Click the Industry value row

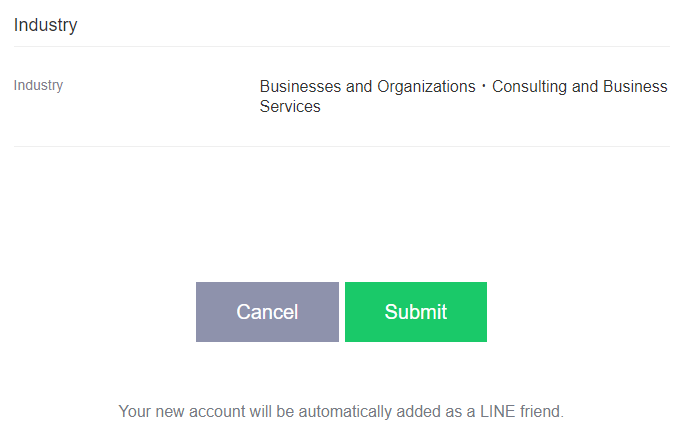pos(463,96)
